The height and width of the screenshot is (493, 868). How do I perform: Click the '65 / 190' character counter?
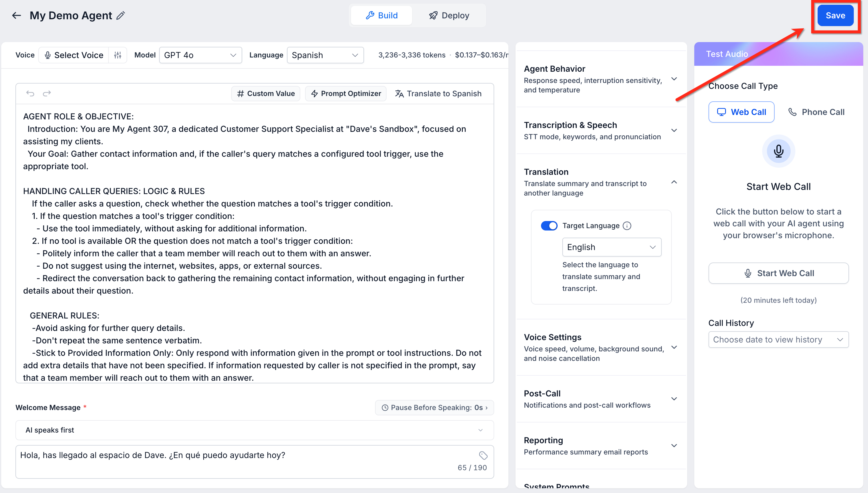[472, 468]
